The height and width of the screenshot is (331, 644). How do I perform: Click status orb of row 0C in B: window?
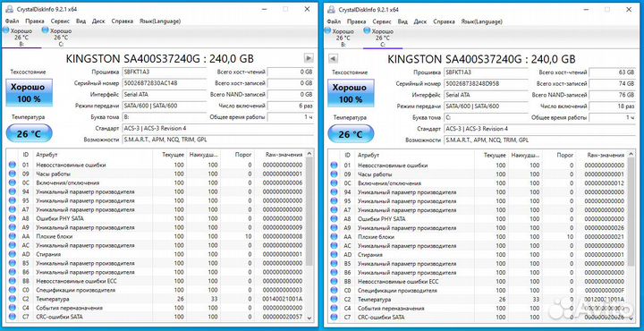tap(12, 182)
